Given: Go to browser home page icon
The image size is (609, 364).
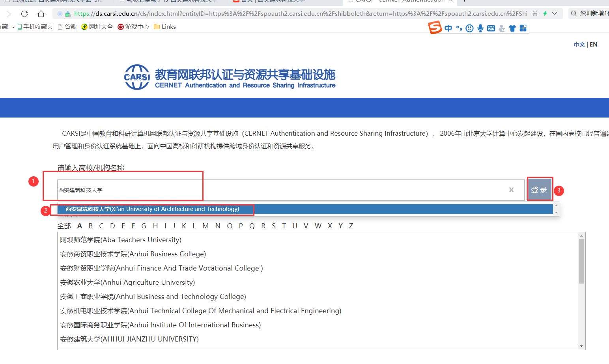Looking at the screenshot, I should point(41,14).
